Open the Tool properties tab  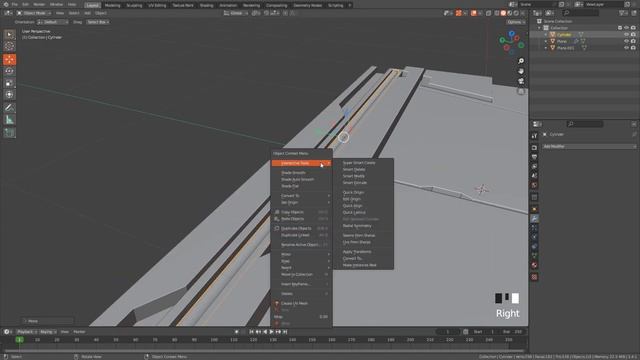tap(534, 136)
